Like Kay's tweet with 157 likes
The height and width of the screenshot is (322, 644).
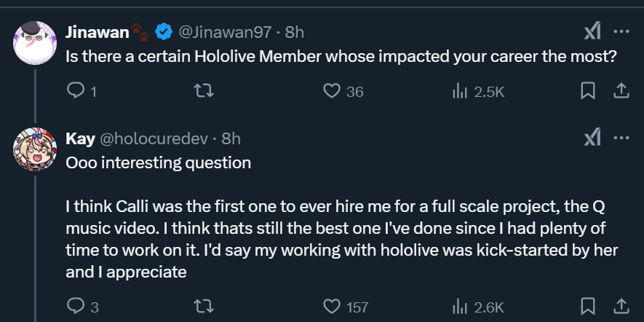(332, 307)
